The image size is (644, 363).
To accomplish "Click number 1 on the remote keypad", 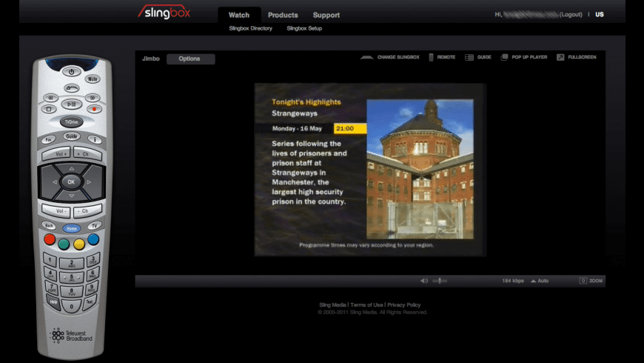I will tap(50, 260).
